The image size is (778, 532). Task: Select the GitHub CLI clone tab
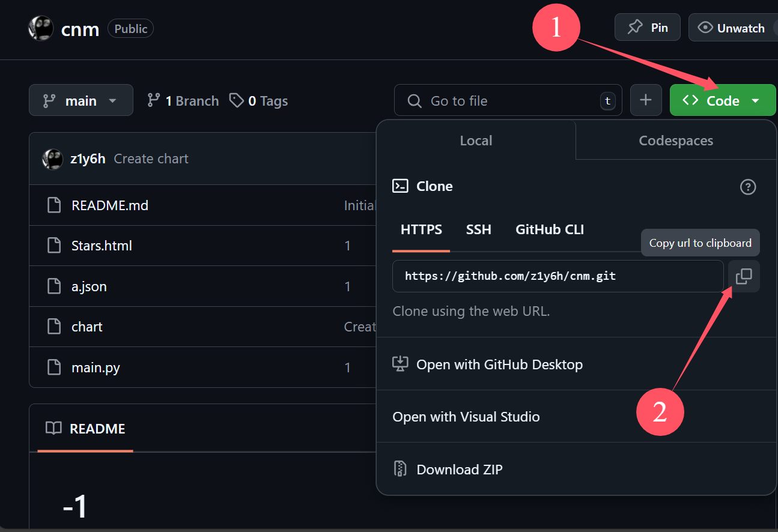click(550, 229)
